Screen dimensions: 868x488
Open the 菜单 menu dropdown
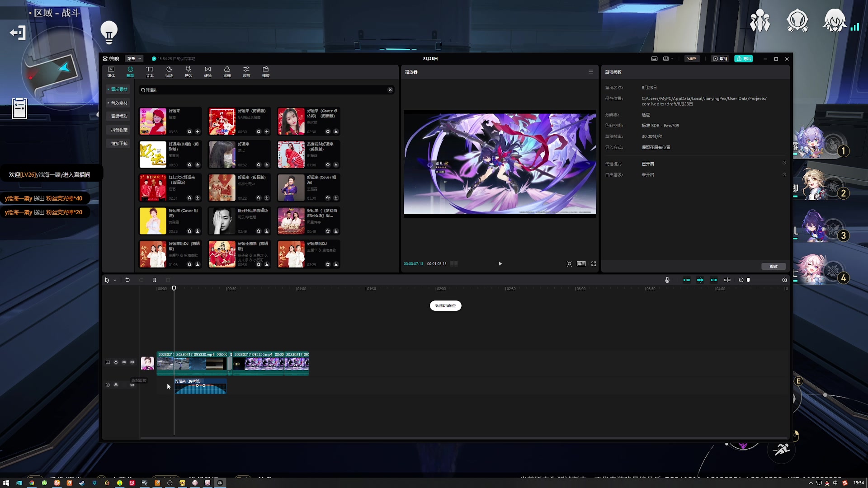click(x=134, y=59)
